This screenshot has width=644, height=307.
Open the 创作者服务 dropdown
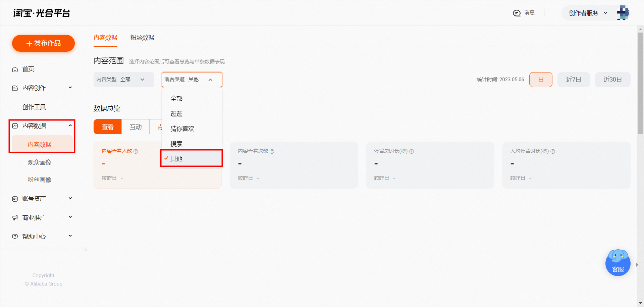tap(588, 13)
